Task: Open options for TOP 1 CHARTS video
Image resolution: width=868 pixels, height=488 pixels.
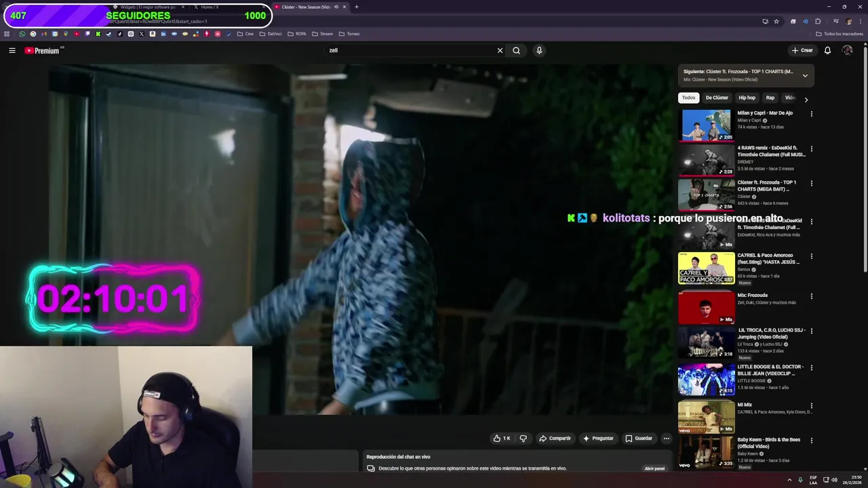Action: pyautogui.click(x=811, y=183)
